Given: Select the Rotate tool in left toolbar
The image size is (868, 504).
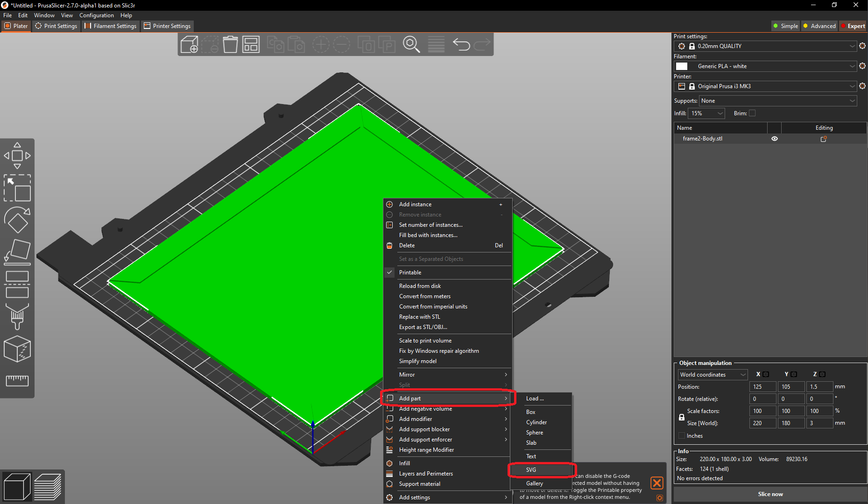Looking at the screenshot, I should 17,220.
